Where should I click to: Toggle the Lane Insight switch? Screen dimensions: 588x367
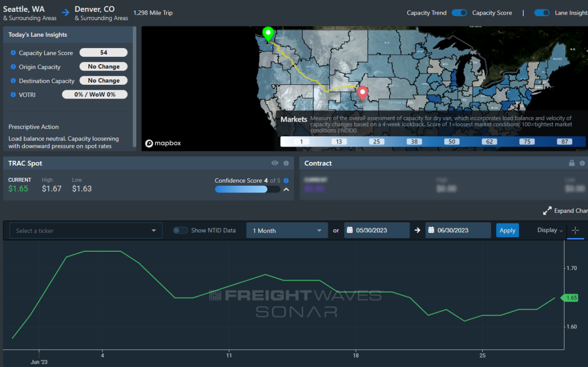coord(542,13)
